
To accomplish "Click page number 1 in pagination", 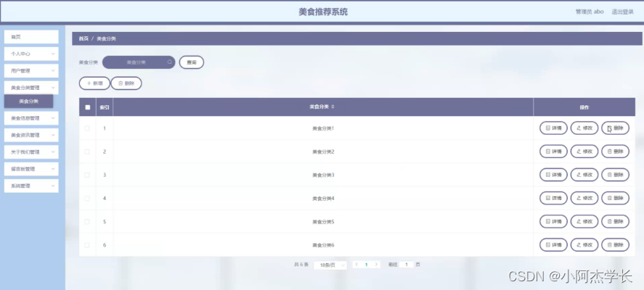I will coord(367,265).
